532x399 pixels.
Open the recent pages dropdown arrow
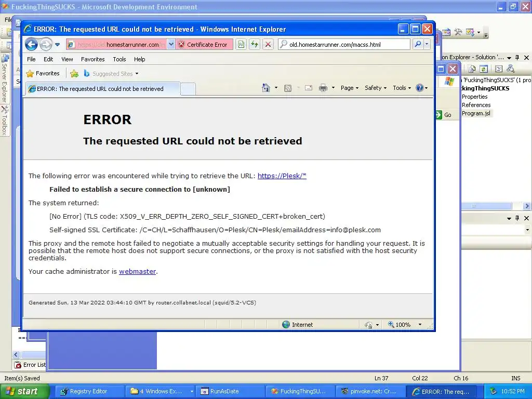[57, 45]
